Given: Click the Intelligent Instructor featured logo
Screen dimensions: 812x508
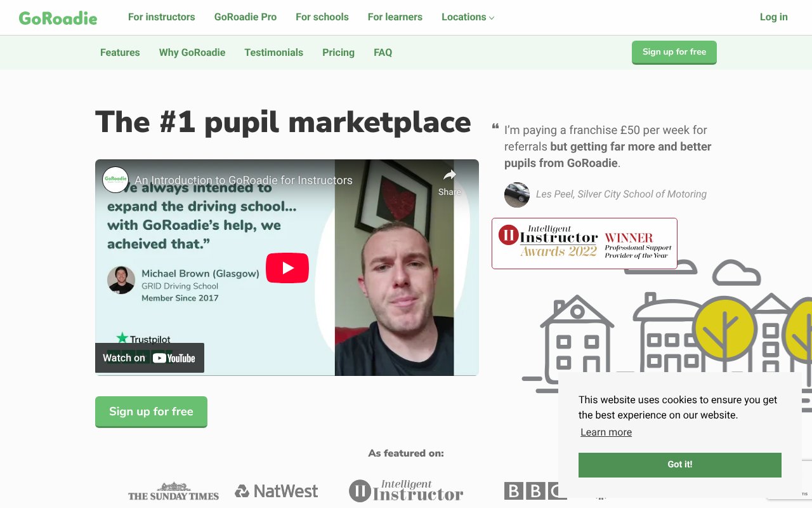Looking at the screenshot, I should coord(406,491).
